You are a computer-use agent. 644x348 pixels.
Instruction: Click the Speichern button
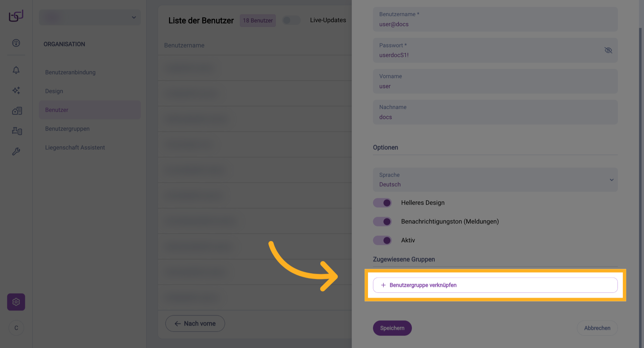[x=392, y=328]
